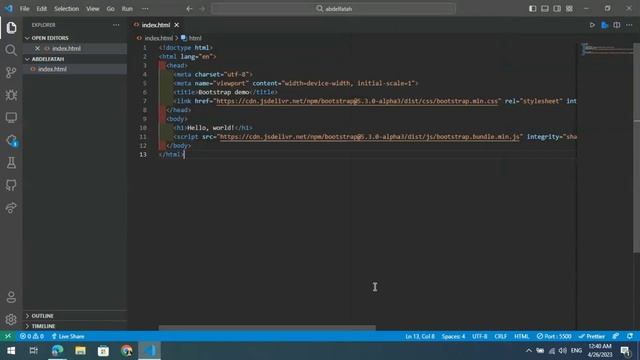Viewport: 640px width, 360px height.
Task: Click the Run play button in editor toolbar
Action: 592,25
